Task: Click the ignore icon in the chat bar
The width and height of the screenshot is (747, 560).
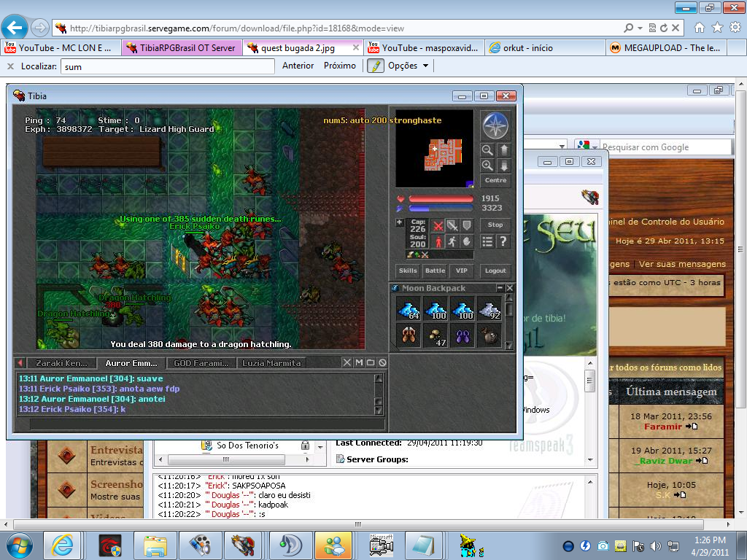Action: (x=382, y=363)
